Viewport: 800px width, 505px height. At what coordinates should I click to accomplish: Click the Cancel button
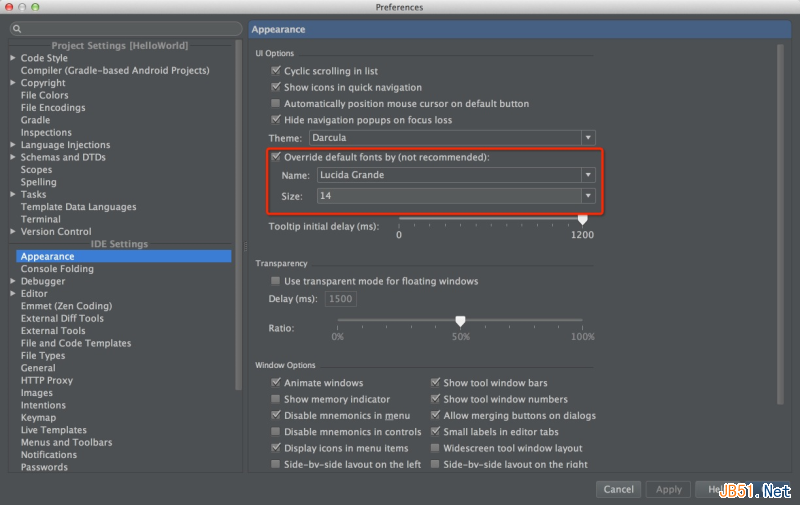618,489
